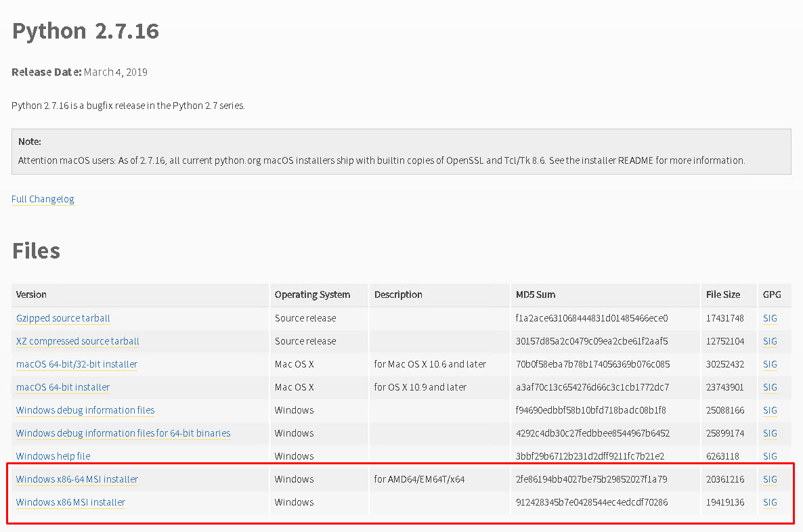The image size is (803, 532).
Task: Select MD5 sum a3af70c13c654276d66c3c1cb1772dc7
Action: point(592,387)
